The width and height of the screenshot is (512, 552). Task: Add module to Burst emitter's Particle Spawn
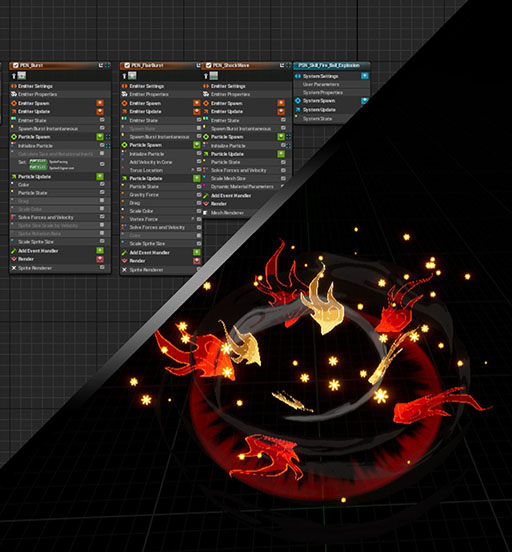[x=100, y=137]
